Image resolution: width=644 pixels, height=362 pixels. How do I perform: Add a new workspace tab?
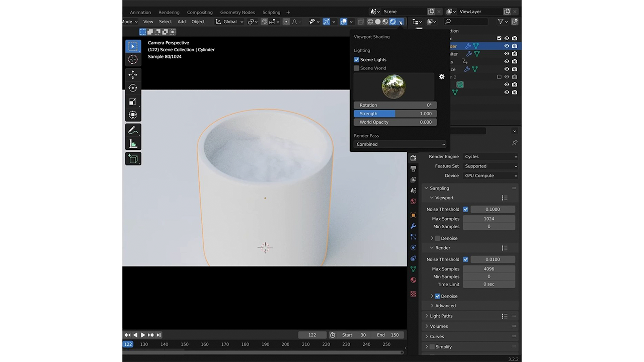pos(288,12)
